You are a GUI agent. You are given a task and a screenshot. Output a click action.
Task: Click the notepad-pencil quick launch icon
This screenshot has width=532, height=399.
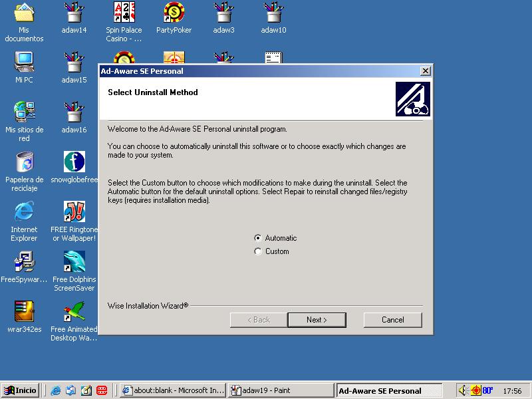[x=86, y=390]
